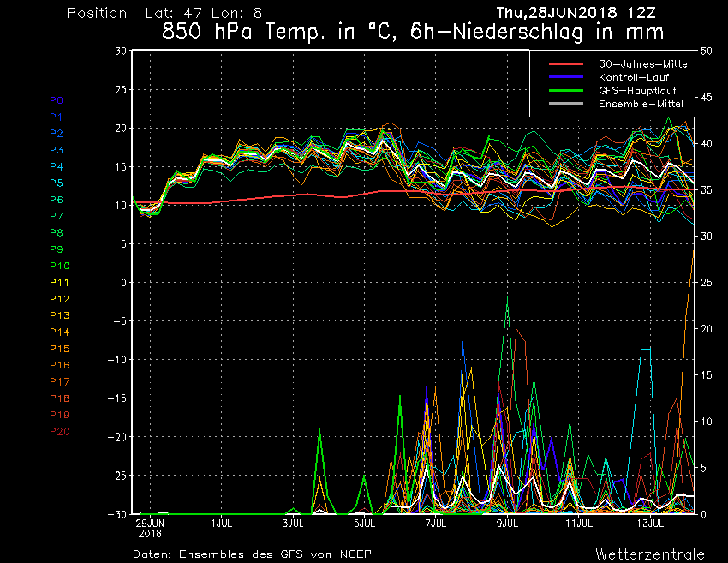Select the 13JUL x-axis date label
The image size is (728, 563).
tap(651, 523)
